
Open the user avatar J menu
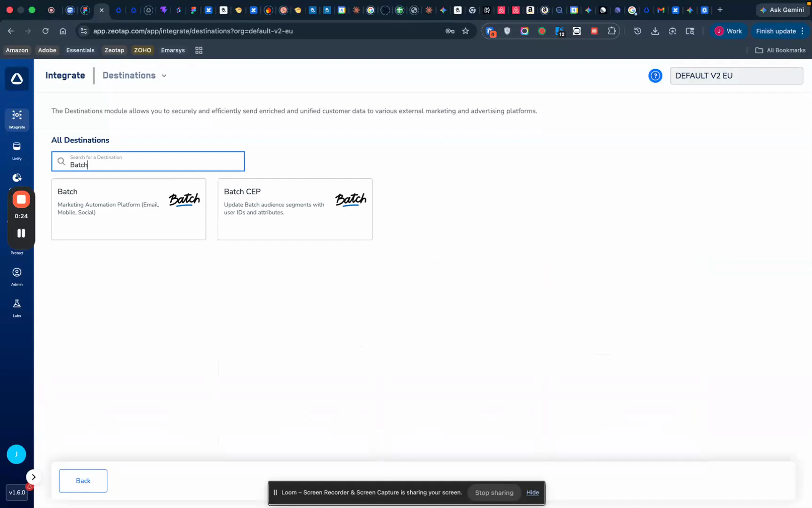point(16,454)
